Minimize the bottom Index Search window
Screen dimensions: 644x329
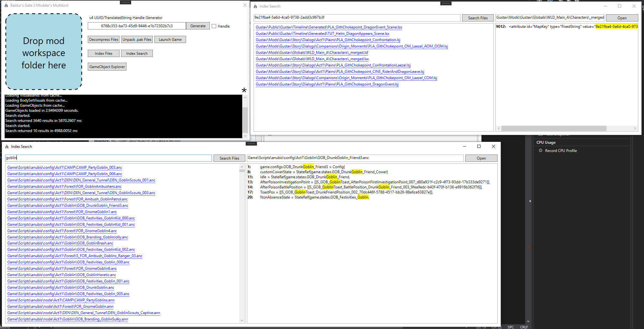[x=464, y=146]
